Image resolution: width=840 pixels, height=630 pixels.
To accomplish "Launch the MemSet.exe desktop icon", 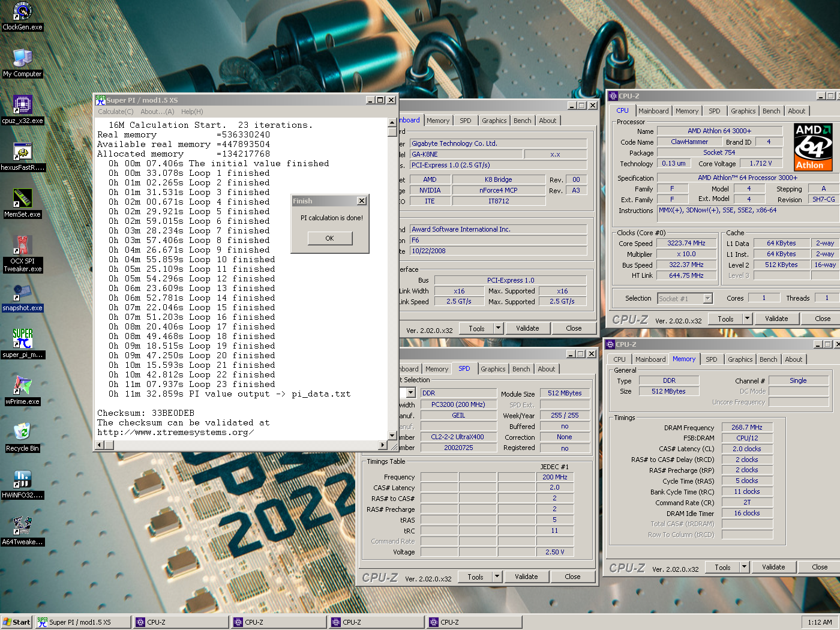I will 22,203.
